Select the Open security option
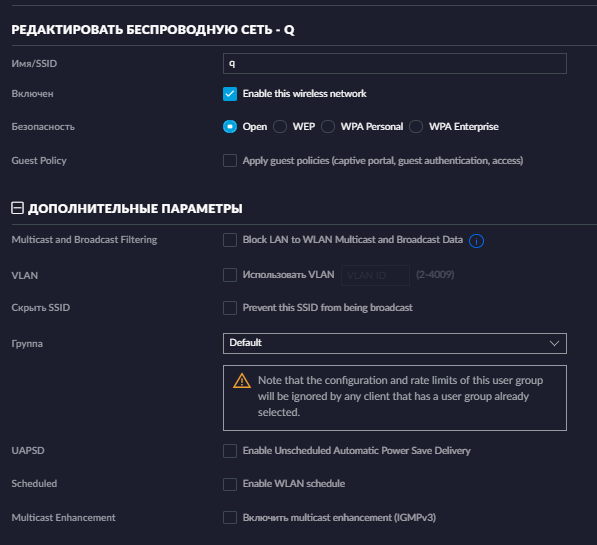The image size is (597, 545). (230, 126)
